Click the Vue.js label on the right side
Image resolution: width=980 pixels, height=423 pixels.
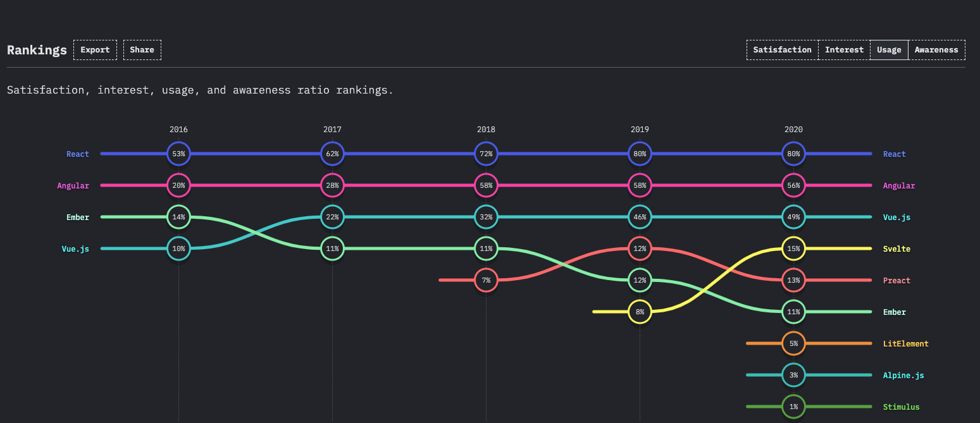[896, 217]
